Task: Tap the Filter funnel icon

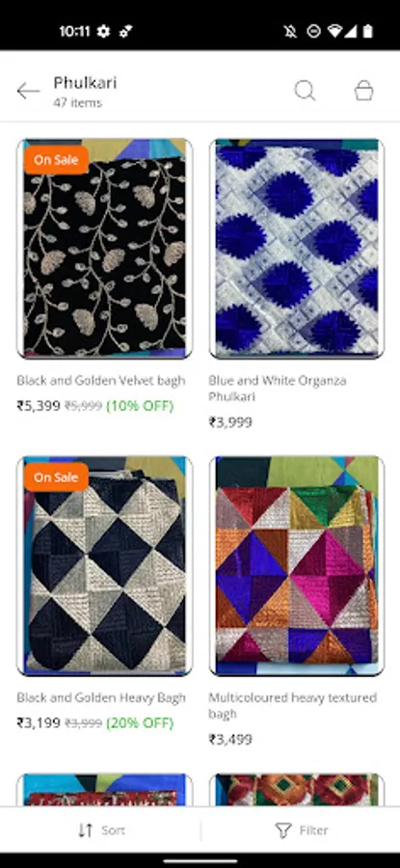Action: coord(283,829)
